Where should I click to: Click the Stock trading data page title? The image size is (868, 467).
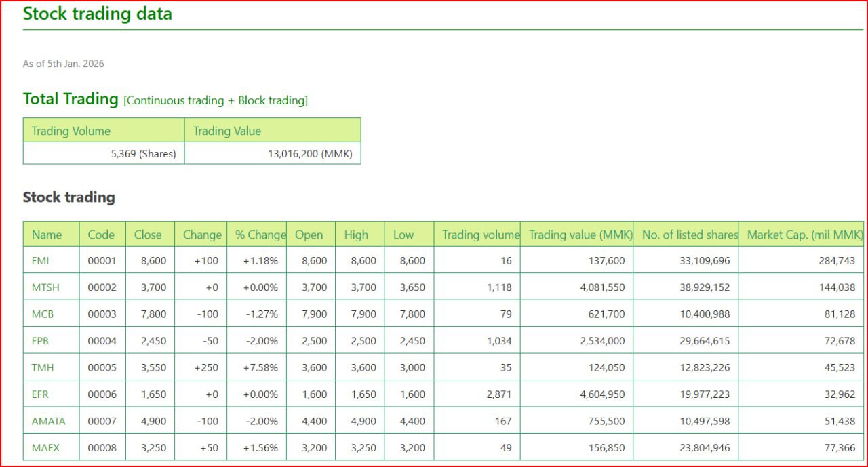(98, 14)
